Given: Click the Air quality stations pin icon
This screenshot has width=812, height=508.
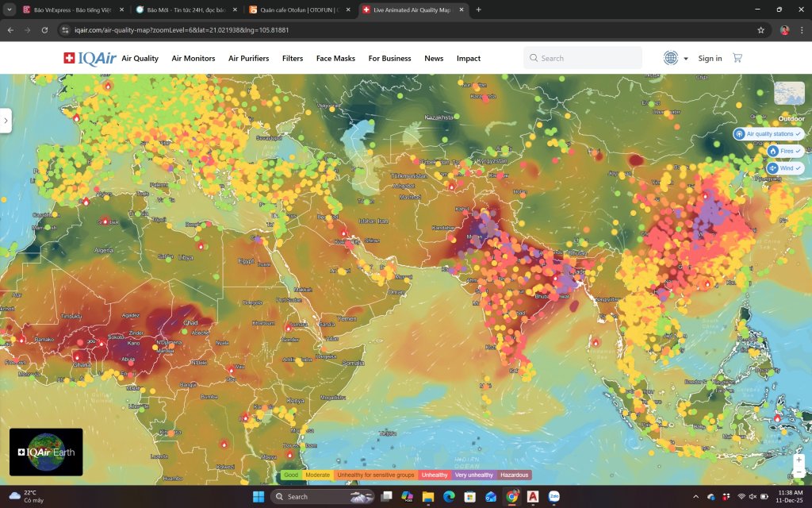Looking at the screenshot, I should pyautogui.click(x=741, y=133).
